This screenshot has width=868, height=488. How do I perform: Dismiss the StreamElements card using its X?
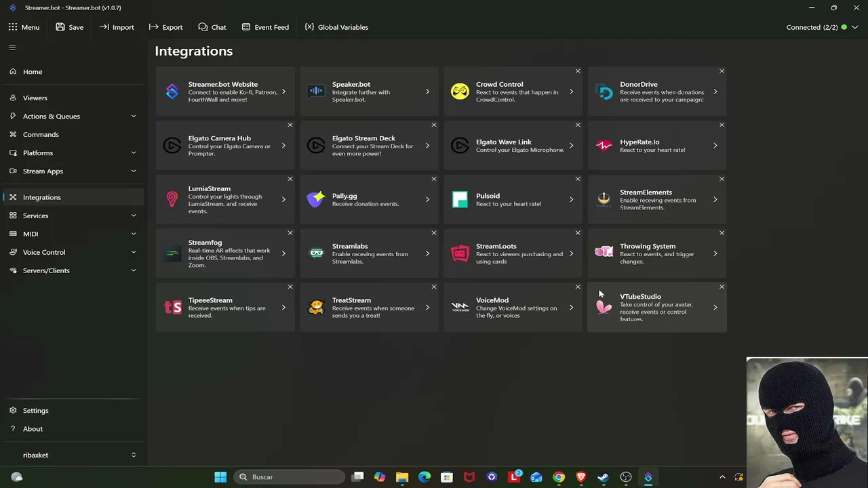722,179
